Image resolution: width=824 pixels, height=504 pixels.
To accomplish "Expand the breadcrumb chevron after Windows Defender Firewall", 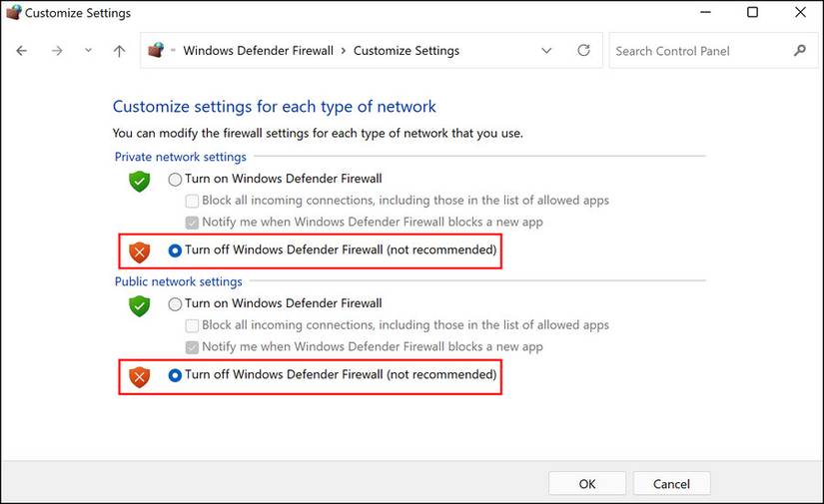I will point(344,51).
